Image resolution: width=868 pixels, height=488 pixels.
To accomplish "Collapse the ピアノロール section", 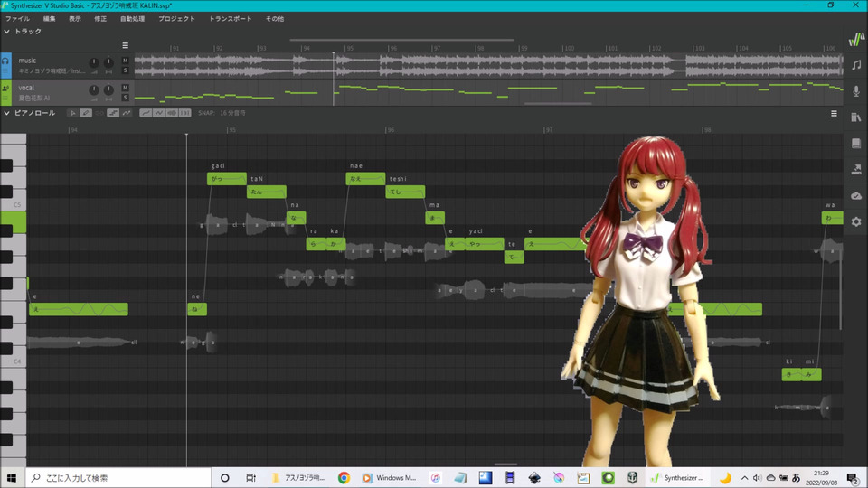I will (x=6, y=113).
